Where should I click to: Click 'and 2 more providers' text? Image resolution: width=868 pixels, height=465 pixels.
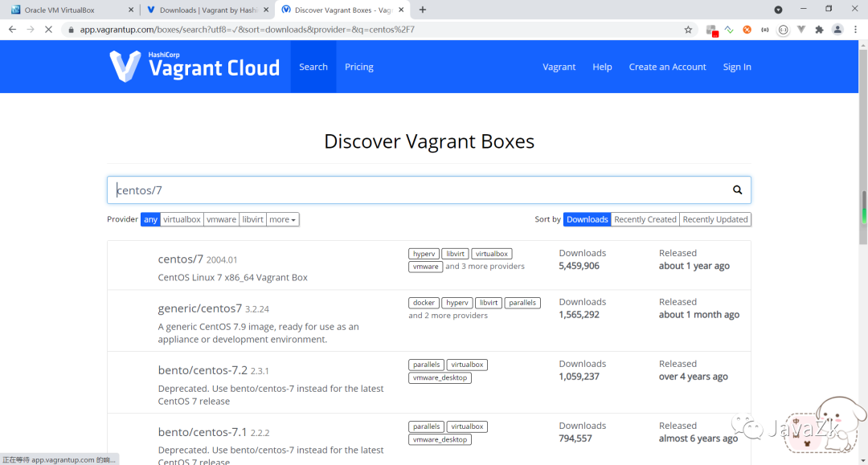(448, 316)
